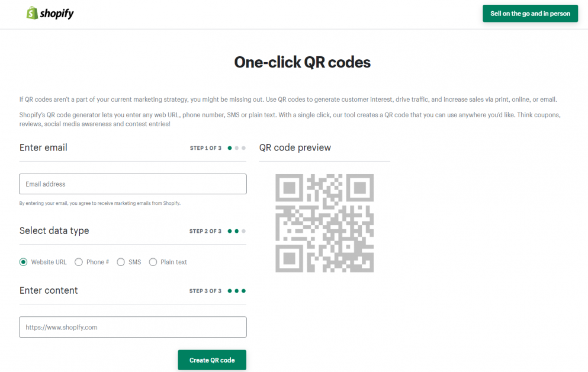Click the Shopify wordmark in the header
Viewport: 588px width, 372px height.
click(56, 13)
